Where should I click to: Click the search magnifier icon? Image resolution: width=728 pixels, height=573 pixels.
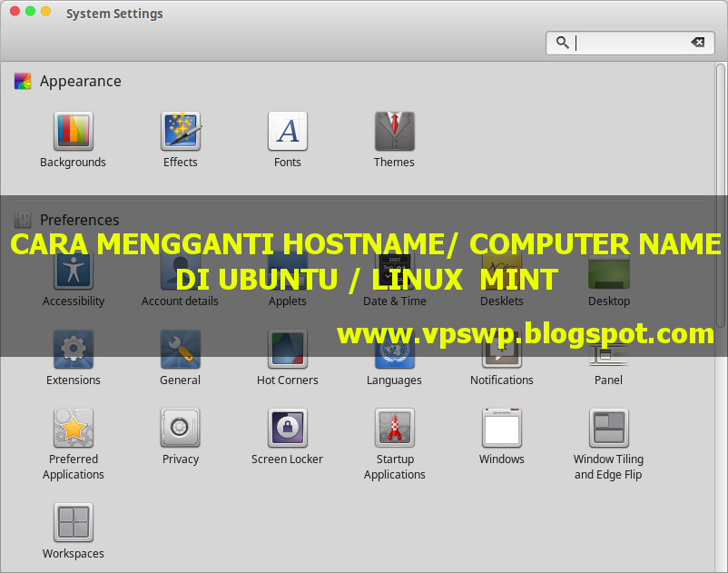[562, 43]
